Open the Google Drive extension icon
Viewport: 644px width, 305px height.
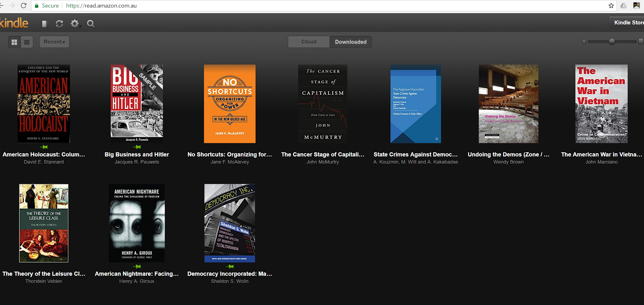pyautogui.click(x=623, y=6)
